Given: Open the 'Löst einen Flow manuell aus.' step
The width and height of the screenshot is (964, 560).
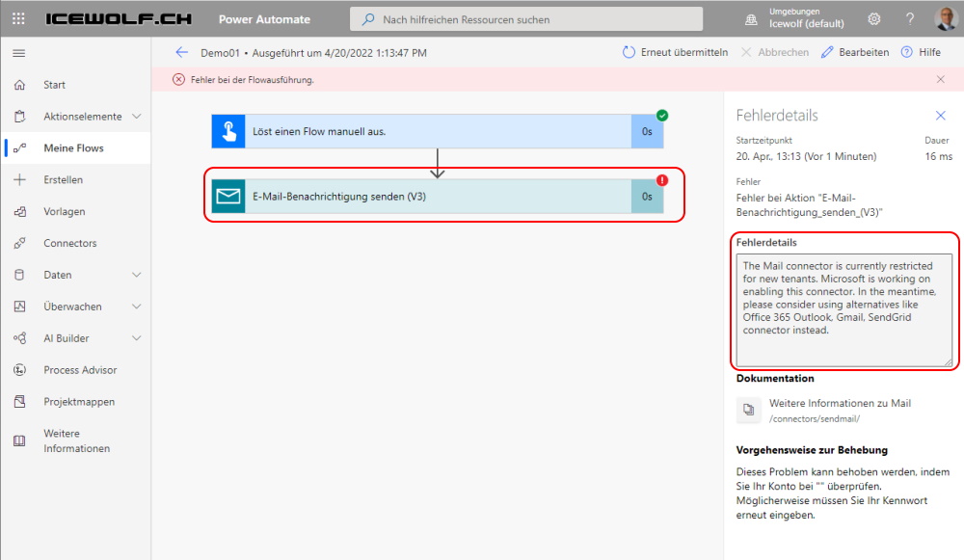Looking at the screenshot, I should pos(437,131).
